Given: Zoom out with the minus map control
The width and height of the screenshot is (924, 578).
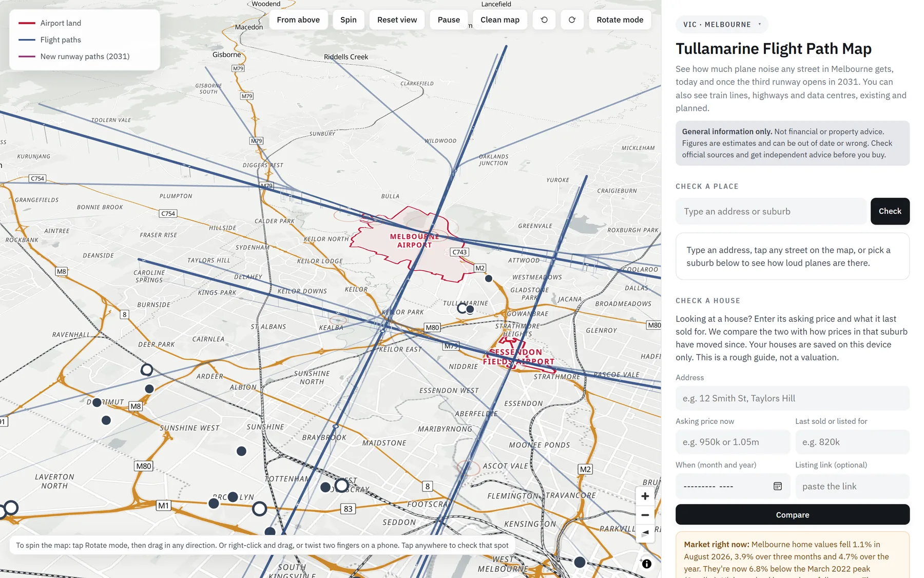Looking at the screenshot, I should click(645, 515).
